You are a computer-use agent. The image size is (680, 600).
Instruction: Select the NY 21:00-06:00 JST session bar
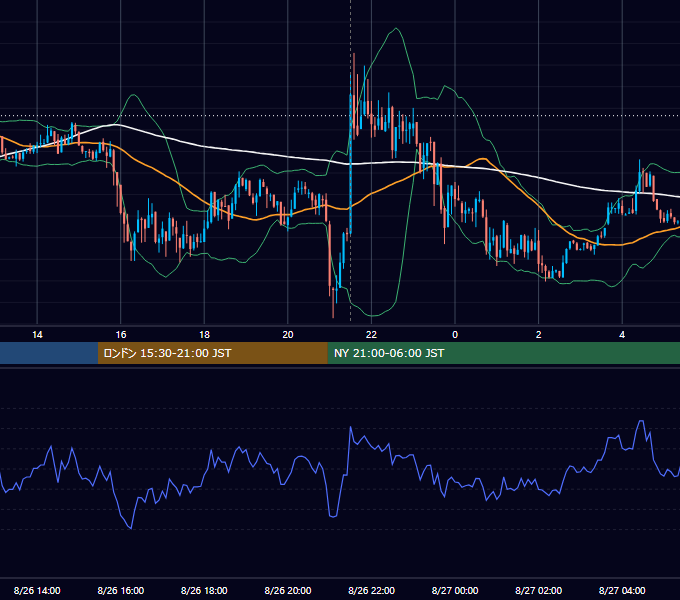click(x=503, y=353)
